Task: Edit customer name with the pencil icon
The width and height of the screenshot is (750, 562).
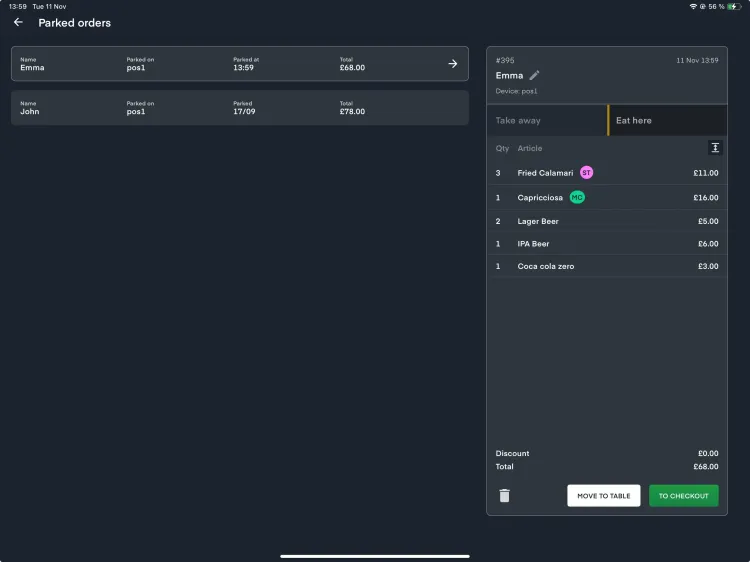Action: tap(534, 75)
